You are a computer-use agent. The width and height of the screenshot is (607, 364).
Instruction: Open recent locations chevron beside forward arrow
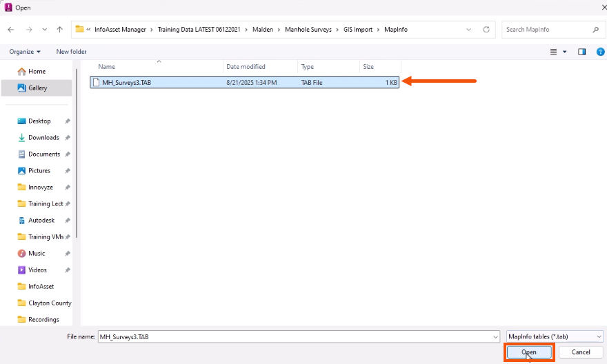coord(45,30)
